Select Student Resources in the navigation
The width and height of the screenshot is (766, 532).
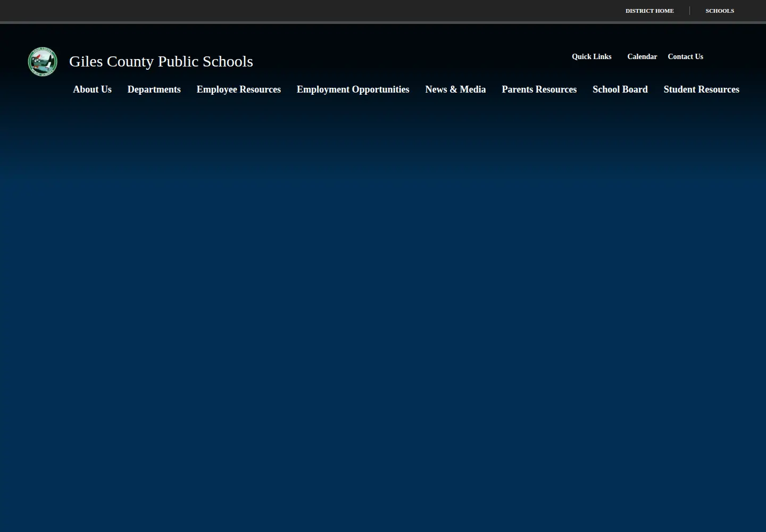pos(702,89)
